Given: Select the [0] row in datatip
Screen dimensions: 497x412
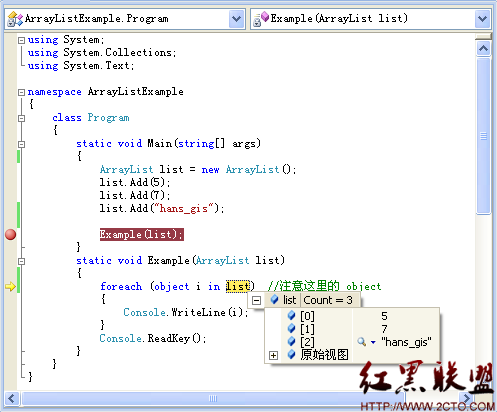Looking at the screenshot, I should click(x=352, y=315).
